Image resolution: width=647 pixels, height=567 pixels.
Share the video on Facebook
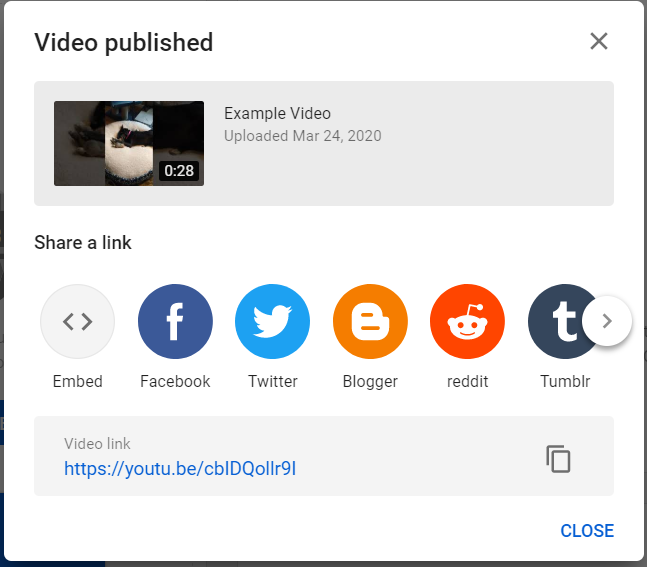[175, 321]
